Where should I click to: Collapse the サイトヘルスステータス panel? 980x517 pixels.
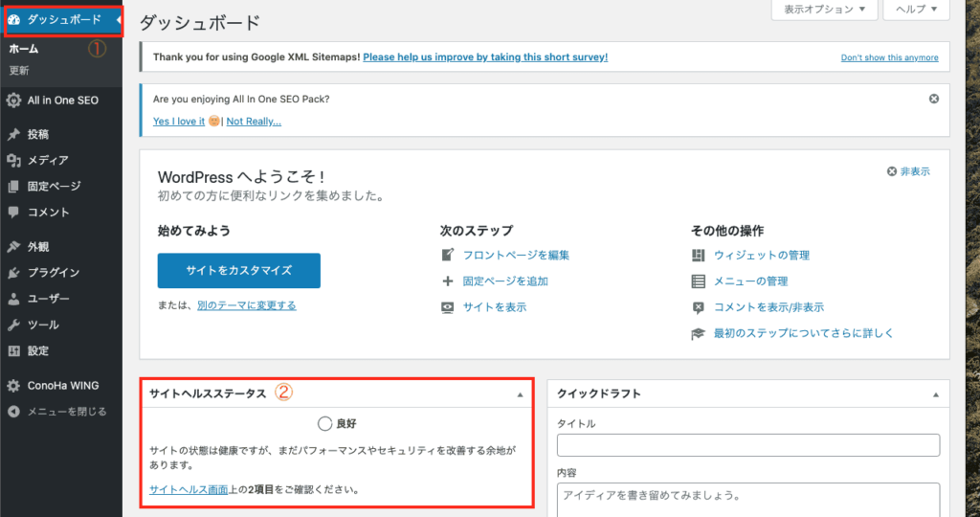tap(520, 394)
